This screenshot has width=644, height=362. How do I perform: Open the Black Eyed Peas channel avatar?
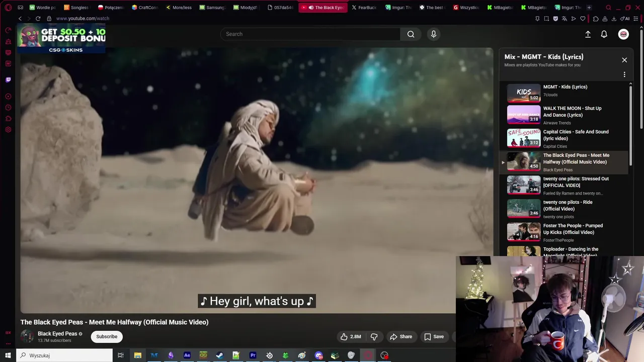click(27, 336)
